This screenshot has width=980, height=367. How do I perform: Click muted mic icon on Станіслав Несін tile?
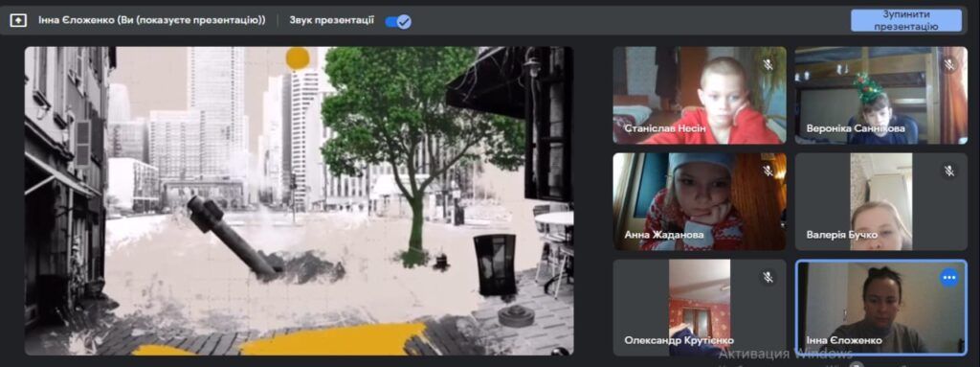click(768, 65)
